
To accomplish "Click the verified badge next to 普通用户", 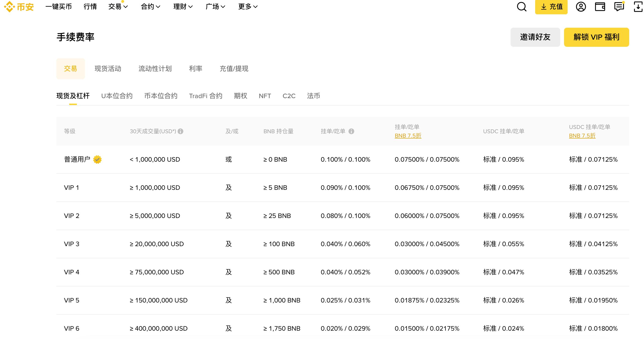I will tap(97, 159).
